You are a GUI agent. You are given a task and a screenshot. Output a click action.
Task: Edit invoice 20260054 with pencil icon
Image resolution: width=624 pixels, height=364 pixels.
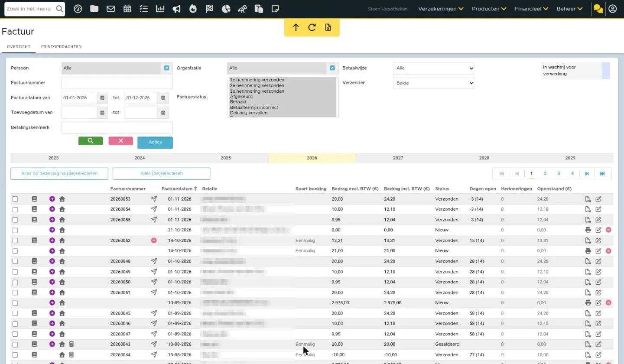pyautogui.click(x=598, y=209)
